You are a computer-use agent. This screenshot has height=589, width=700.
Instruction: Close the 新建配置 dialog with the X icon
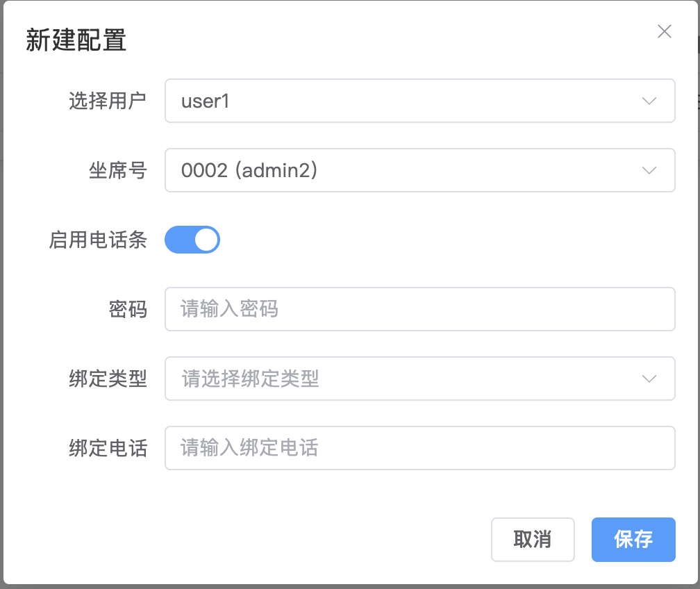[x=665, y=31]
